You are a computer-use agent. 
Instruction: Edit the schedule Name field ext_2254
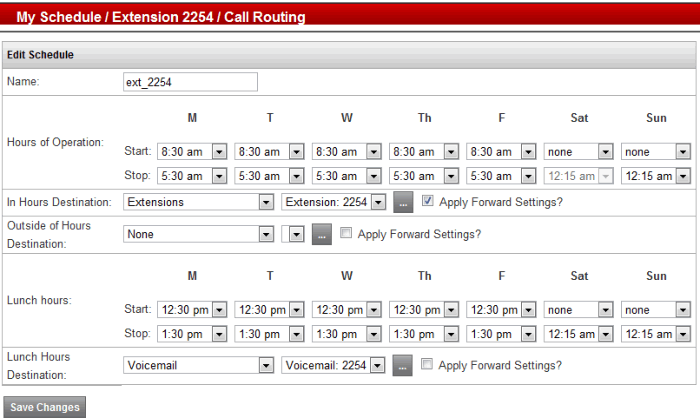tap(190, 82)
